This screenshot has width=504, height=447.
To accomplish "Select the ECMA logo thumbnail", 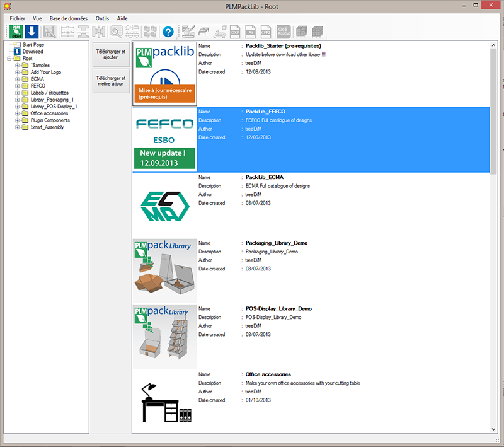I will click(x=164, y=205).
